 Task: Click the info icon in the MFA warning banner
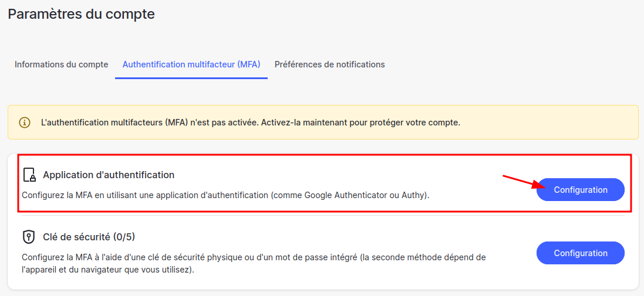click(x=25, y=123)
